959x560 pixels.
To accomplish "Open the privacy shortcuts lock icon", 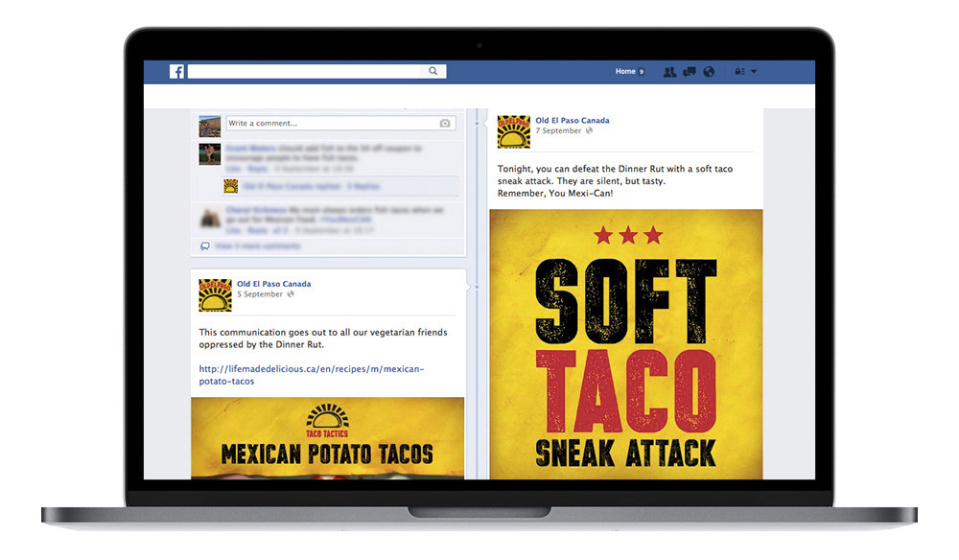I will point(739,72).
